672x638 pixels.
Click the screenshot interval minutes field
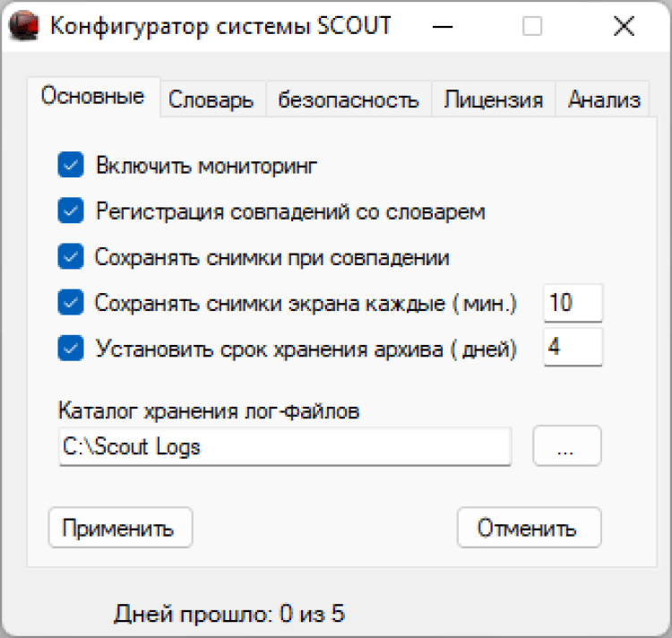tap(573, 303)
